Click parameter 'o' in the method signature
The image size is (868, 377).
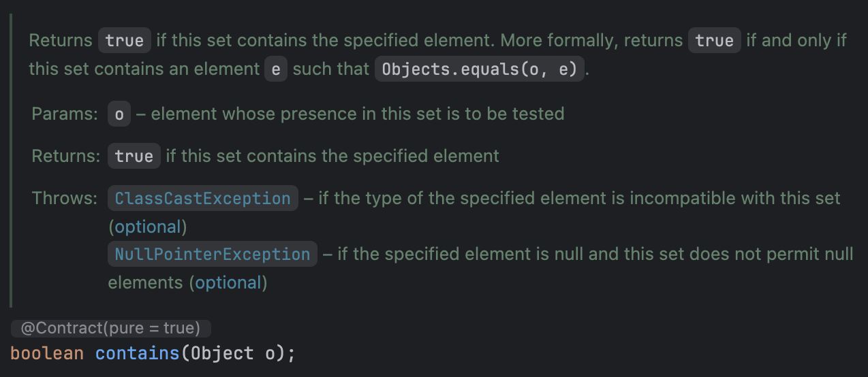(268, 354)
